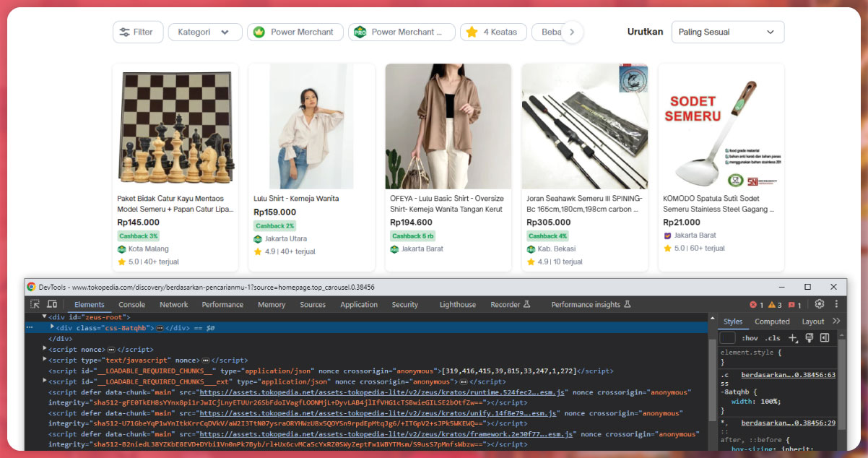Switch to the Console tab
This screenshot has width=868, height=458.
132,305
